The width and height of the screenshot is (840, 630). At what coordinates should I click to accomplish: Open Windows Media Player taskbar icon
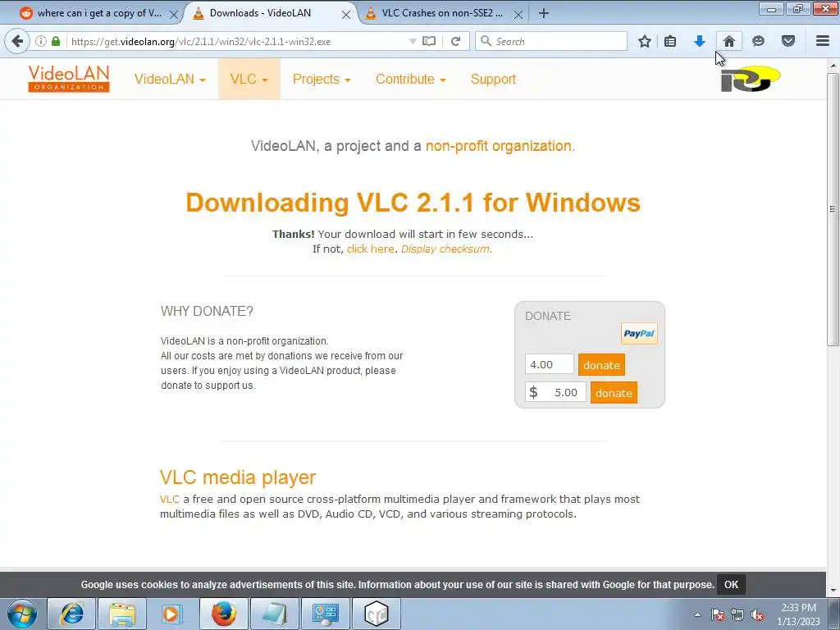(172, 614)
